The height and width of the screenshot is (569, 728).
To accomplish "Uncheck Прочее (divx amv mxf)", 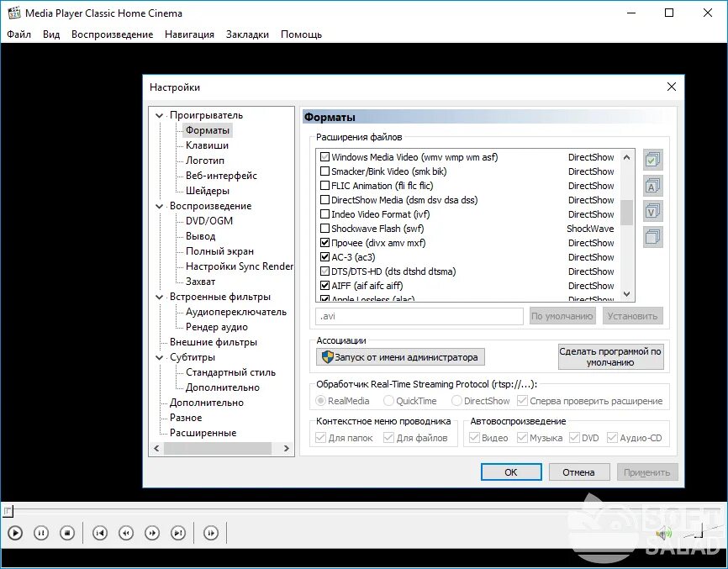I will (325, 243).
